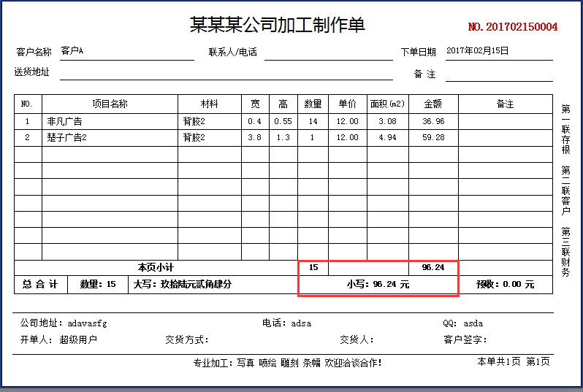Click the 预收: 0.00 元 prepayment cell

coord(505,285)
